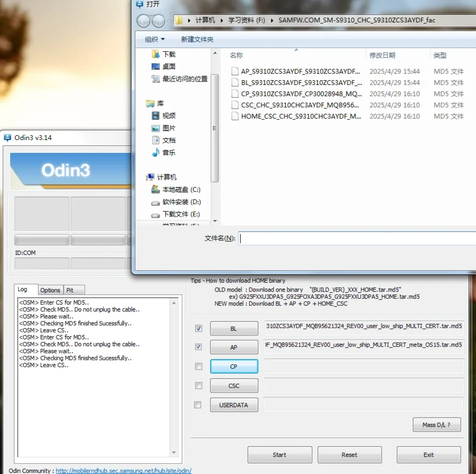Click the back navigation arrow in Open dialog
The width and height of the screenshot is (476, 474).
[x=143, y=21]
